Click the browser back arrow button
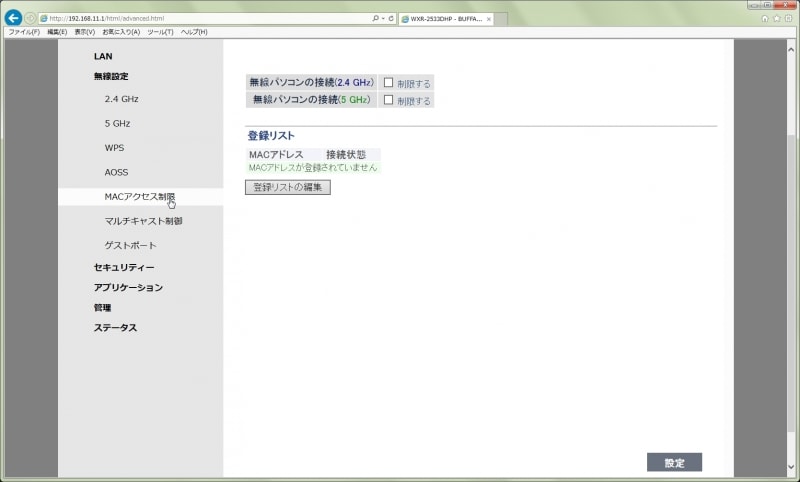Image resolution: width=800 pixels, height=482 pixels. (x=14, y=18)
